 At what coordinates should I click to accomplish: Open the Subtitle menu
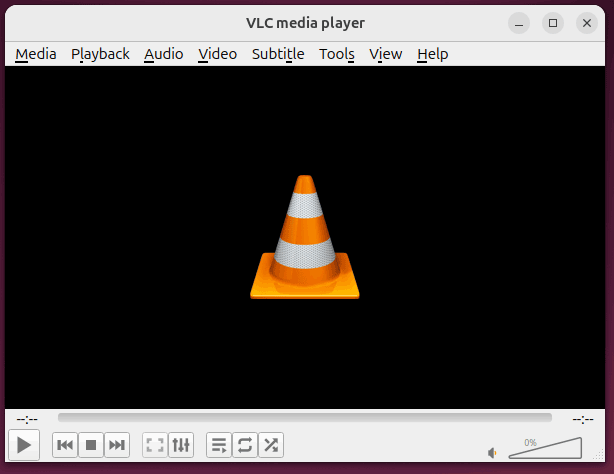[x=278, y=54]
